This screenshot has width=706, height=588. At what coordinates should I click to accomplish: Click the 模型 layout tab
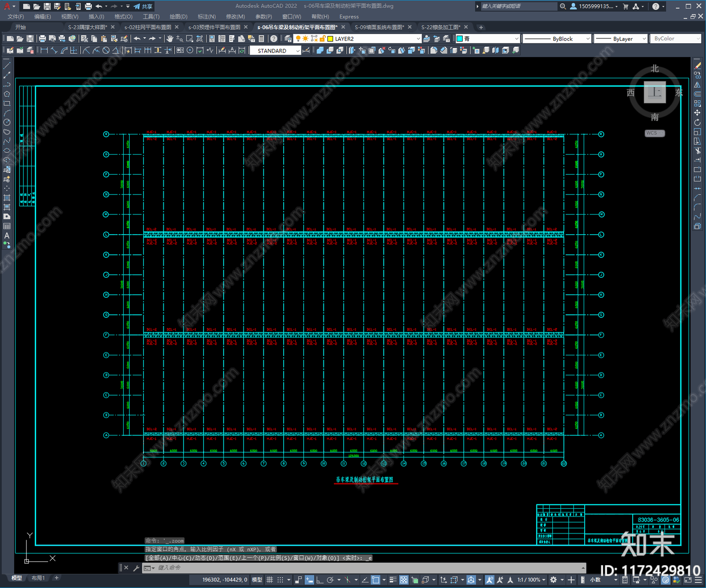[x=17, y=578]
